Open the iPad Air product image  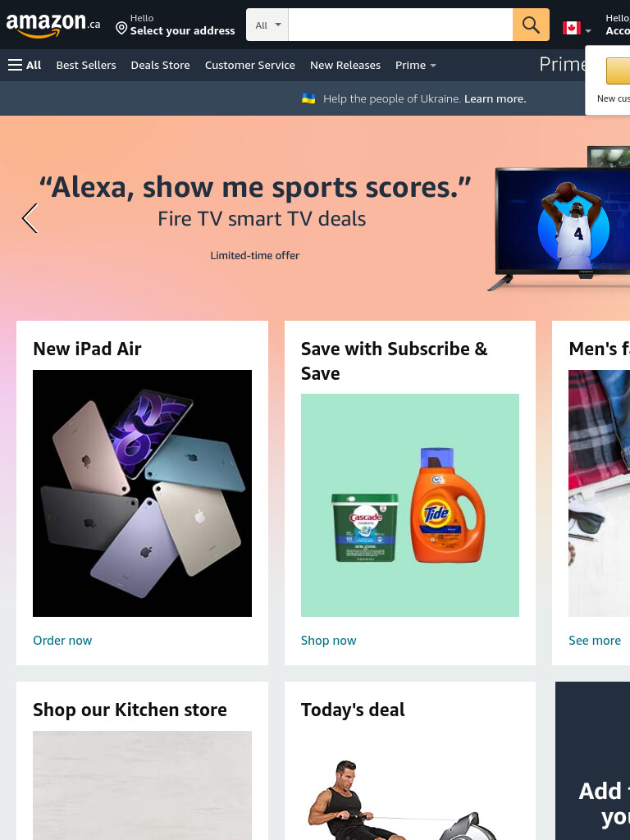point(142,493)
